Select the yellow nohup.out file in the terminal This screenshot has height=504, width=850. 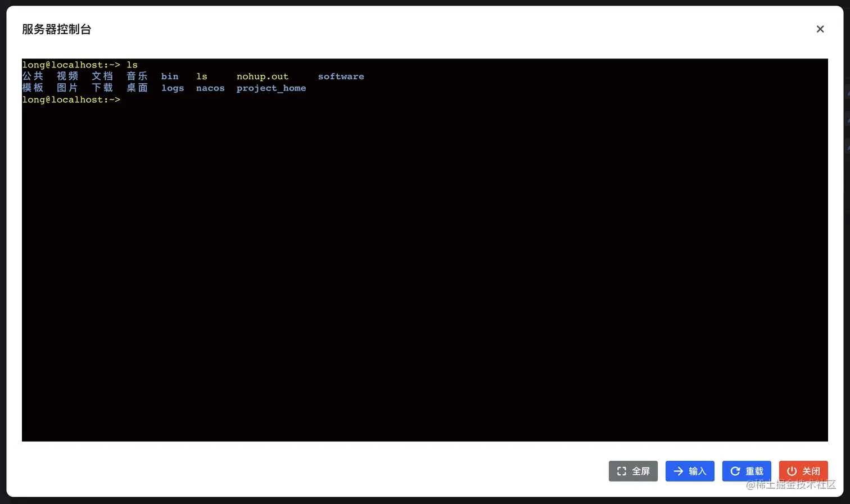[263, 76]
